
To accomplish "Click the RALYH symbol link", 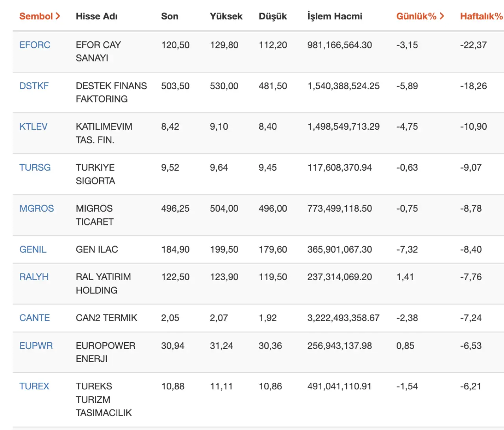I will [34, 277].
